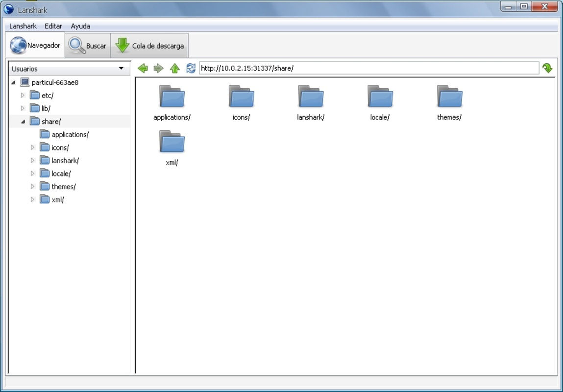Select themes/ row in the sidebar tree
This screenshot has width=563, height=392.
click(x=69, y=187)
